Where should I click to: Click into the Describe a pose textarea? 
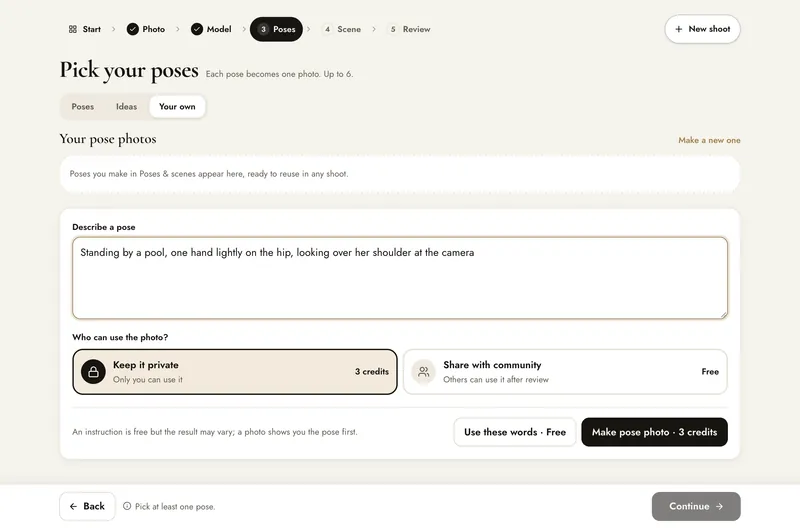click(x=400, y=278)
